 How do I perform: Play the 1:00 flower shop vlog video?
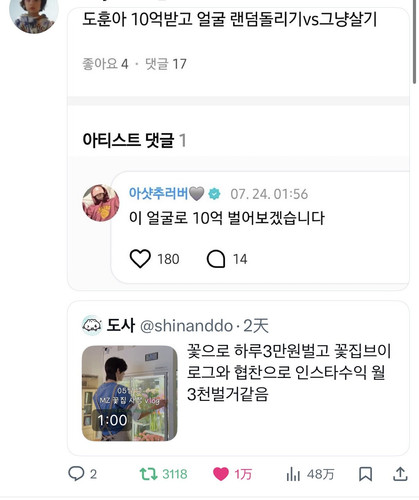tap(130, 393)
